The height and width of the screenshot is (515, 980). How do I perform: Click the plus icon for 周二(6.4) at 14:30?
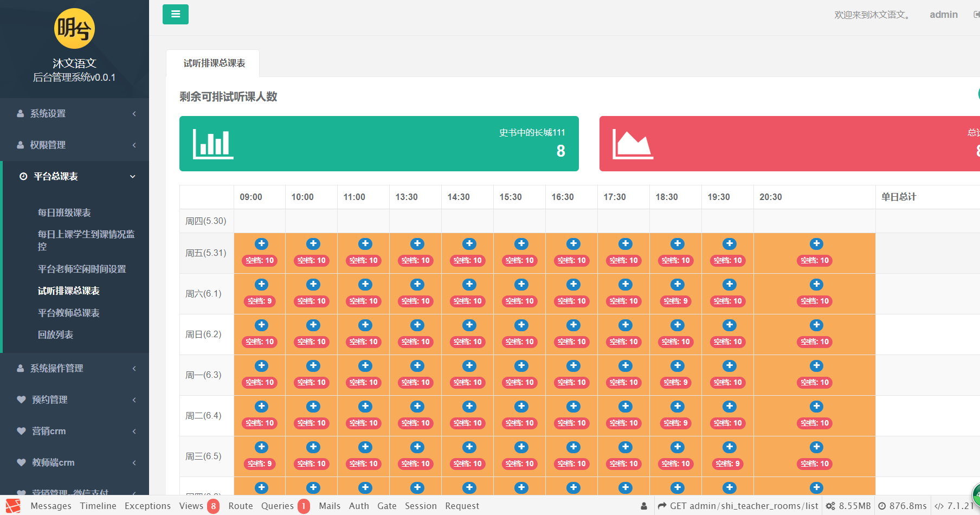click(469, 407)
